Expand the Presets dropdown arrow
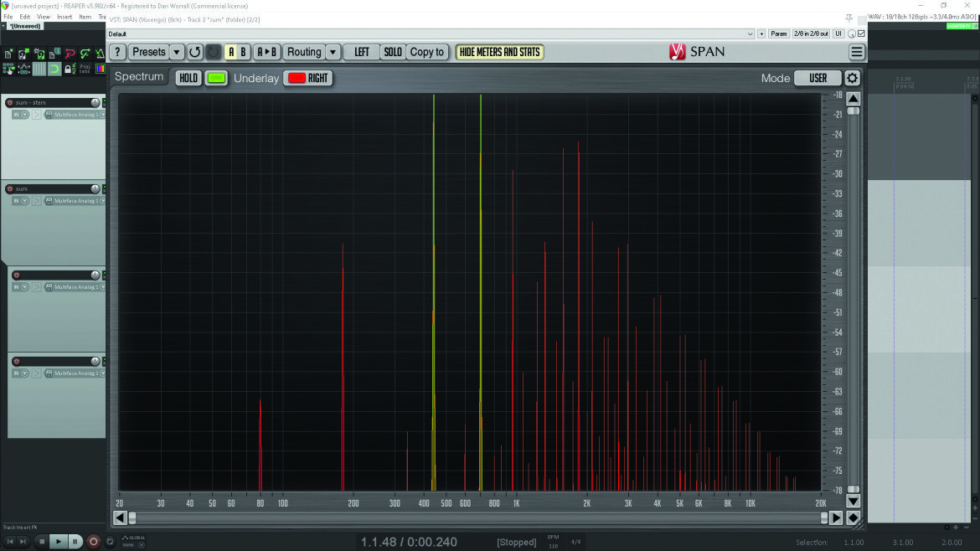980x551 pixels. point(177,52)
